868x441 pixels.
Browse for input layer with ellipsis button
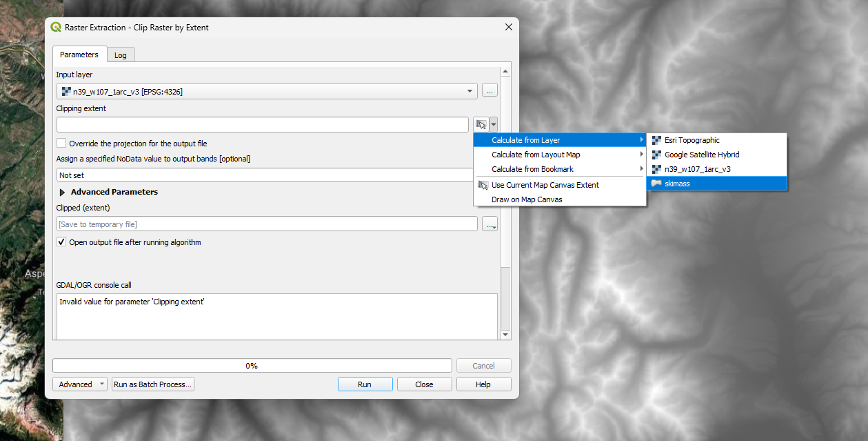click(x=489, y=91)
